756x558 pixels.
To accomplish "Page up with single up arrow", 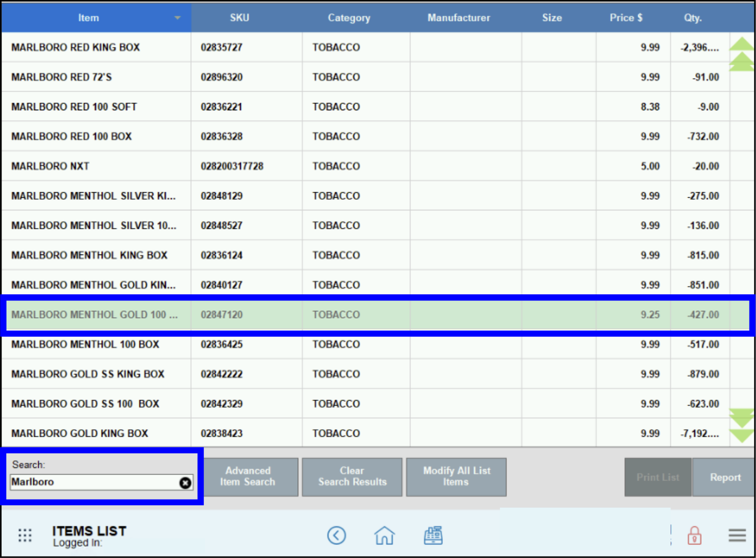I will click(x=741, y=44).
